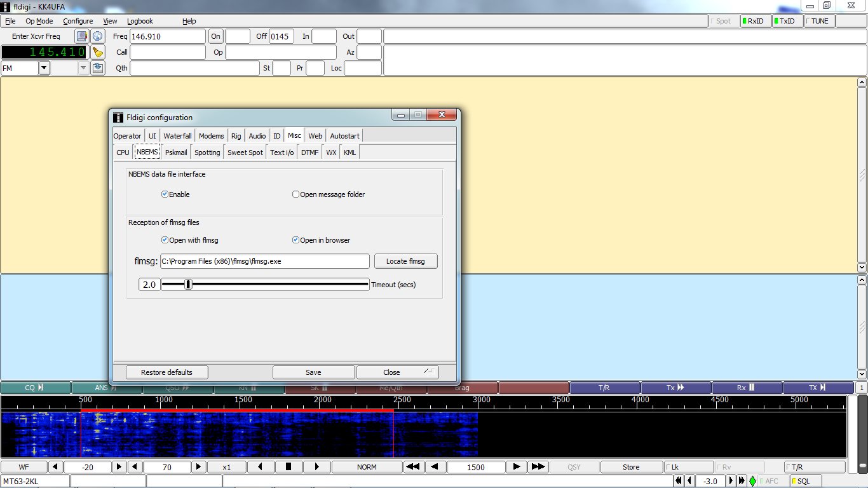Open the QRZ lookup book icon
This screenshot has width=868, height=488.
pyautogui.click(x=82, y=36)
